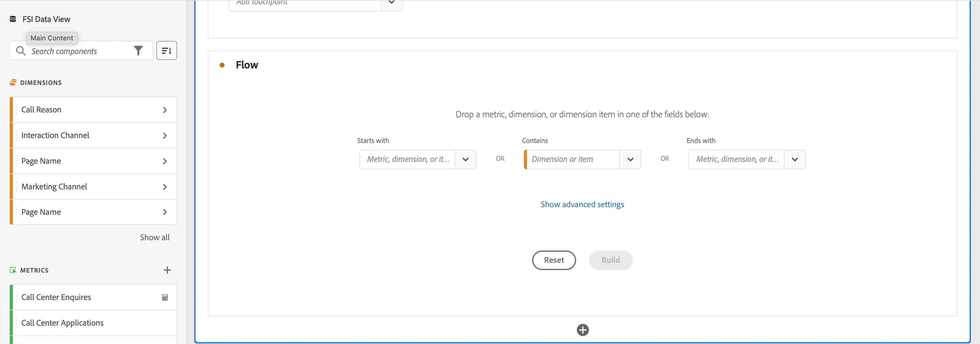
Task: Select the Interaction Channel dimension
Action: (93, 135)
